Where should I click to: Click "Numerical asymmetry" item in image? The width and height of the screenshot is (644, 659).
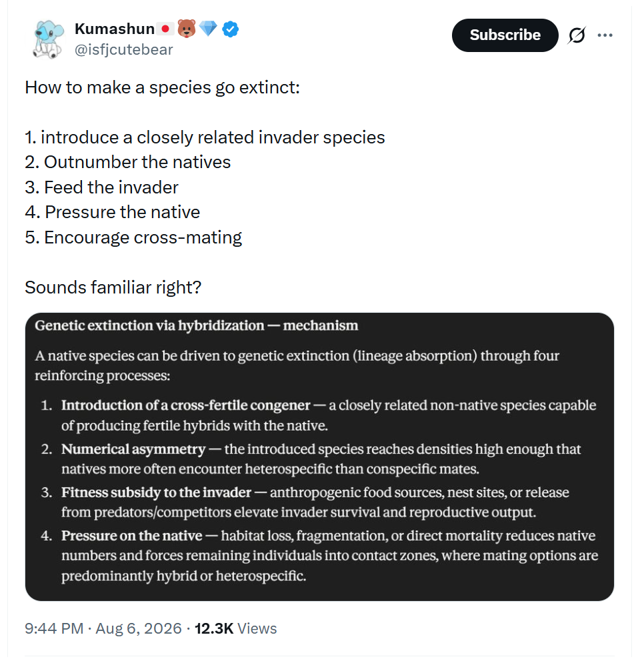pyautogui.click(x=133, y=450)
